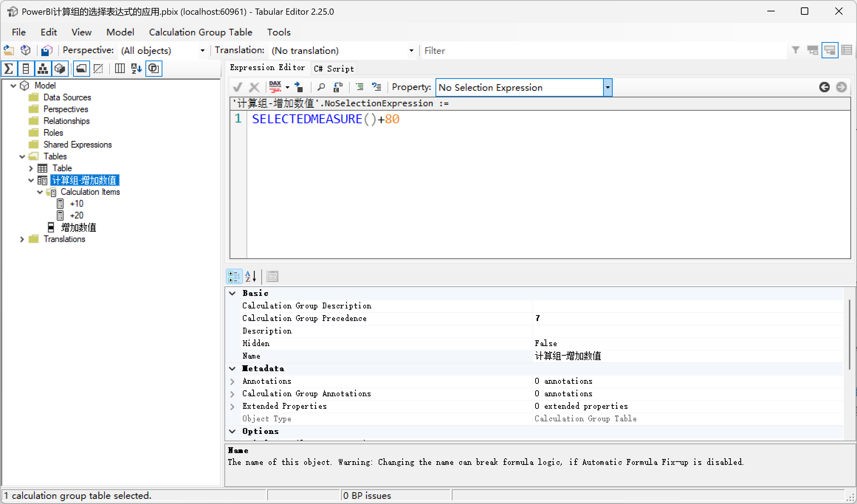857x504 pixels.
Task: Toggle show columns button
Action: (26, 69)
